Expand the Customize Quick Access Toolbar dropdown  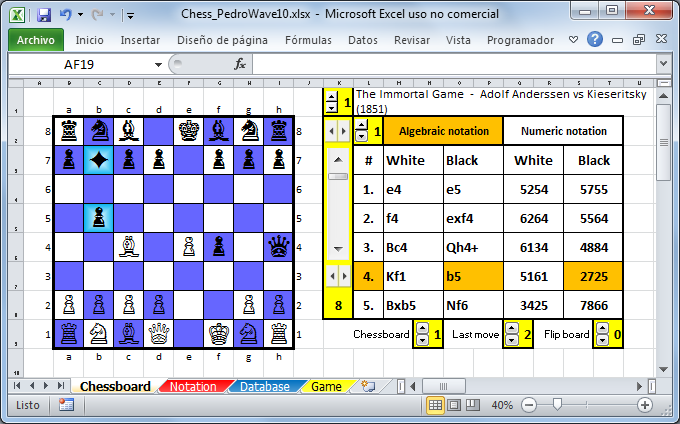coord(130,16)
